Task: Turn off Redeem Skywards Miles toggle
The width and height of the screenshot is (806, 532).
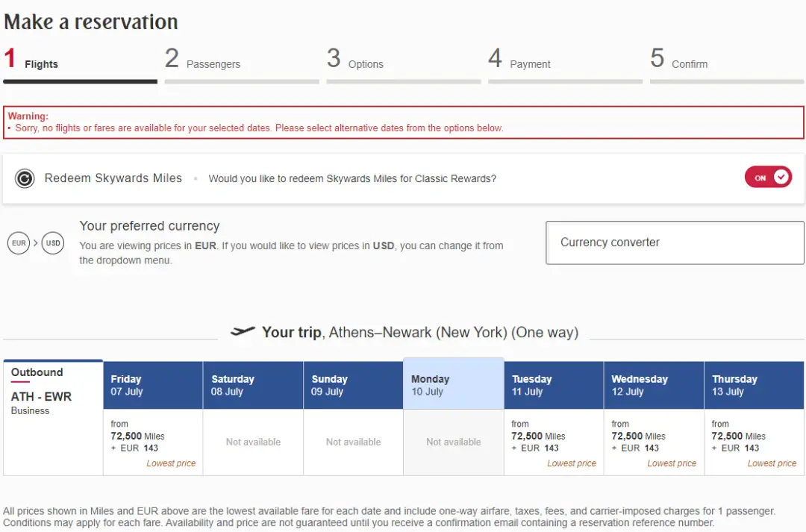Action: pyautogui.click(x=768, y=178)
